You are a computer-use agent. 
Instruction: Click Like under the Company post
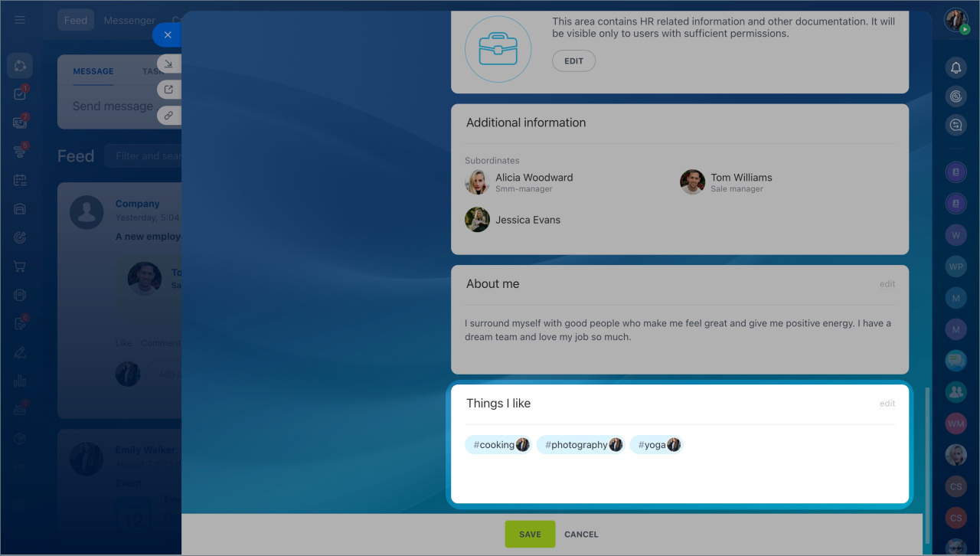coord(124,343)
